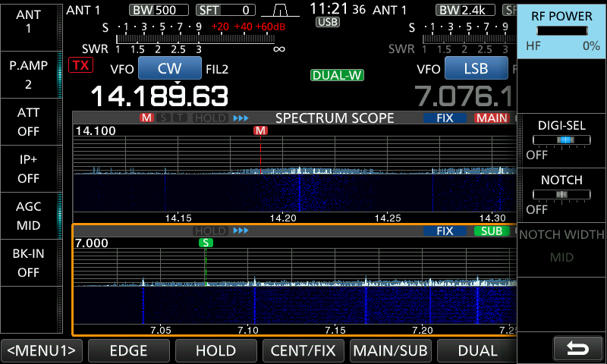Change the AGC MID setting
Image resolution: width=607 pixels, height=364 pixels.
click(x=28, y=215)
